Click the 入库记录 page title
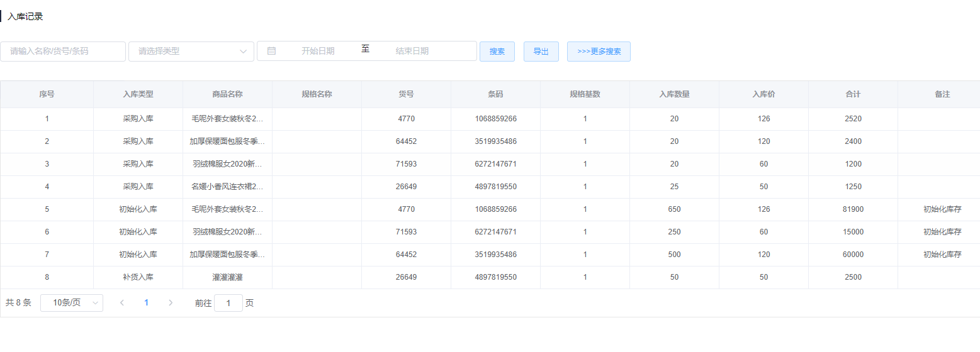 (x=25, y=16)
